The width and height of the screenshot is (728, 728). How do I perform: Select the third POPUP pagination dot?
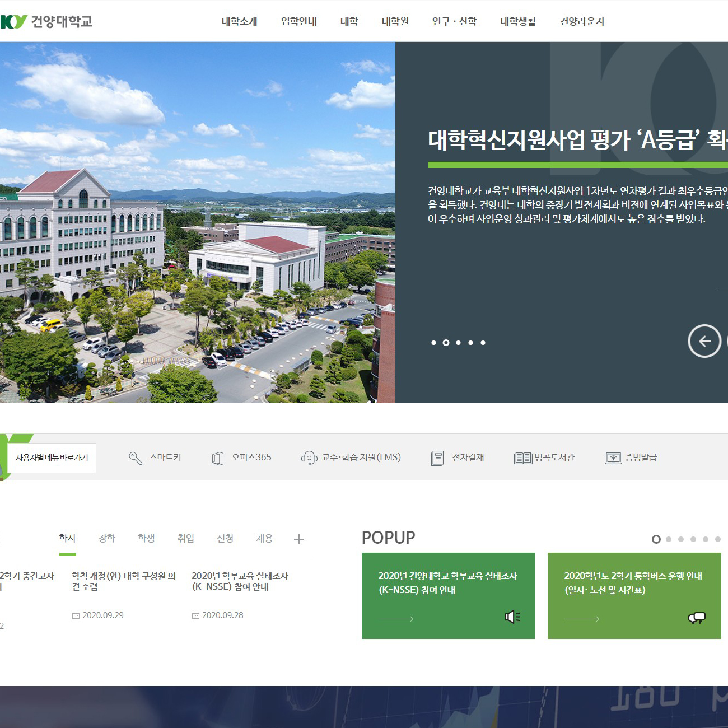[x=681, y=539]
